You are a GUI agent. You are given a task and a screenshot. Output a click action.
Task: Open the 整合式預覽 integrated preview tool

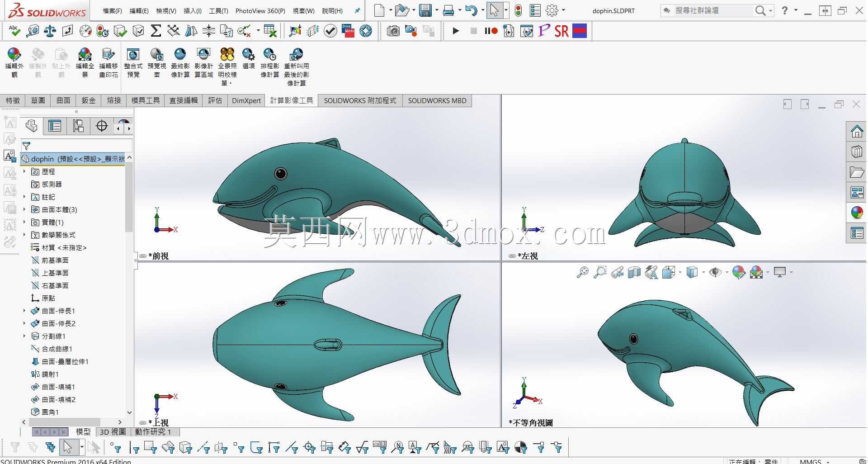[x=133, y=63]
